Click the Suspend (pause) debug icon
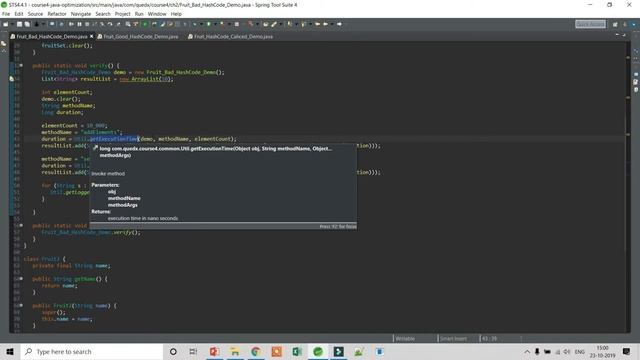Image resolution: width=640 pixels, height=360 pixels. [79, 24]
